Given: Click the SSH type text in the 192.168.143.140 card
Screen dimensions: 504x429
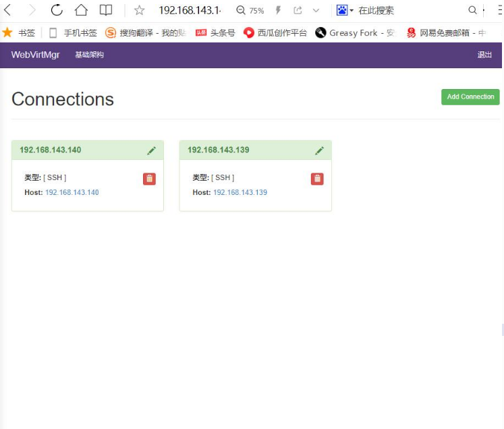Looking at the screenshot, I should click(55, 177).
